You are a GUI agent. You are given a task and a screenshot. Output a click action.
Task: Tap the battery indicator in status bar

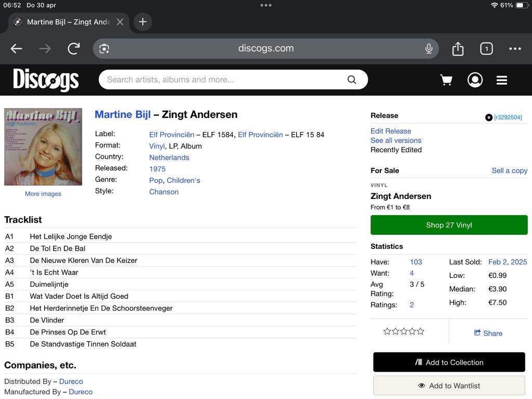(x=523, y=5)
